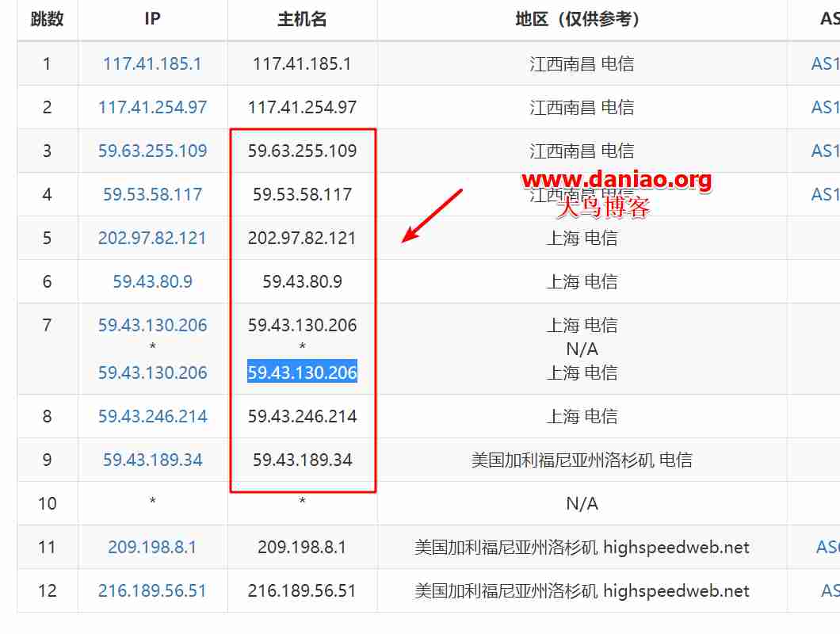Open IP link 216.189.56.51

tap(152, 590)
